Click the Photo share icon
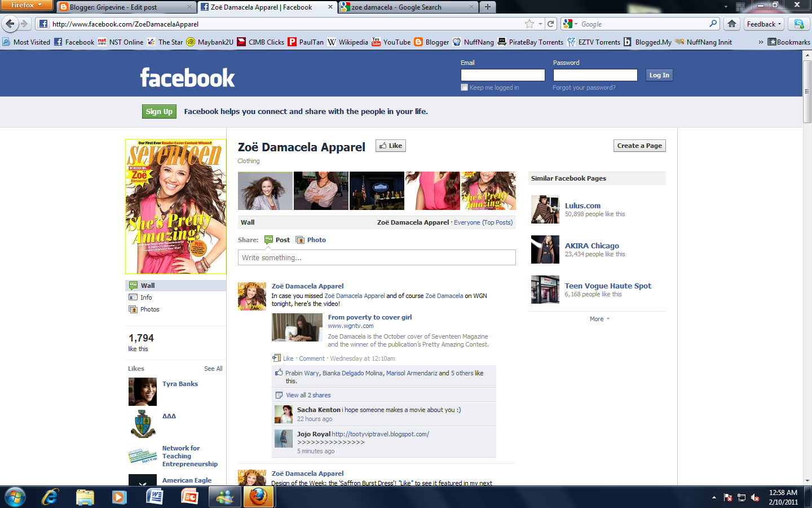812x508 pixels. (x=300, y=240)
